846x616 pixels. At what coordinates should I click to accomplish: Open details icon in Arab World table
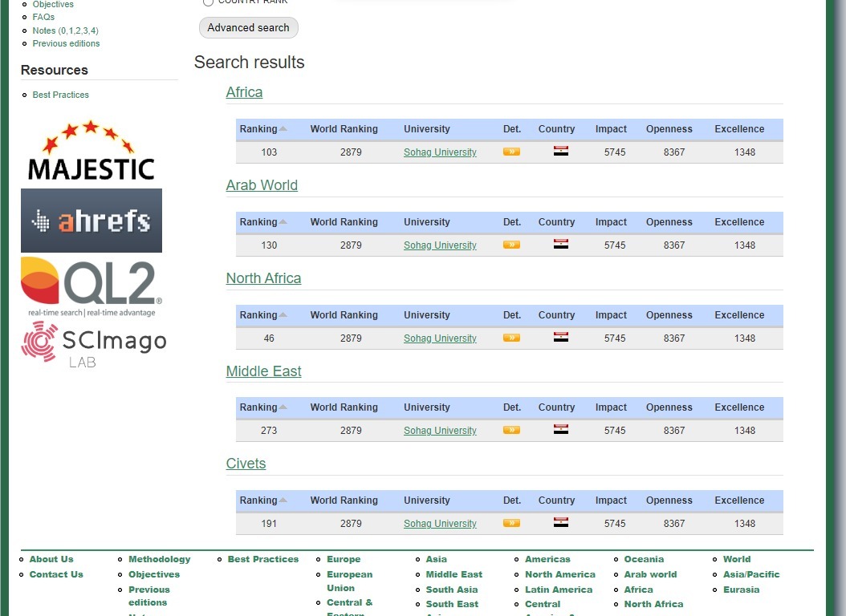click(511, 245)
